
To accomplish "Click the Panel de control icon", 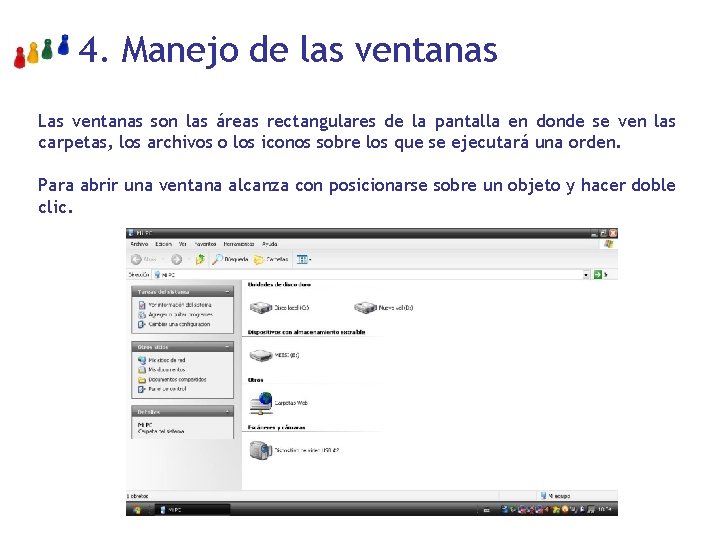I will pos(142,389).
